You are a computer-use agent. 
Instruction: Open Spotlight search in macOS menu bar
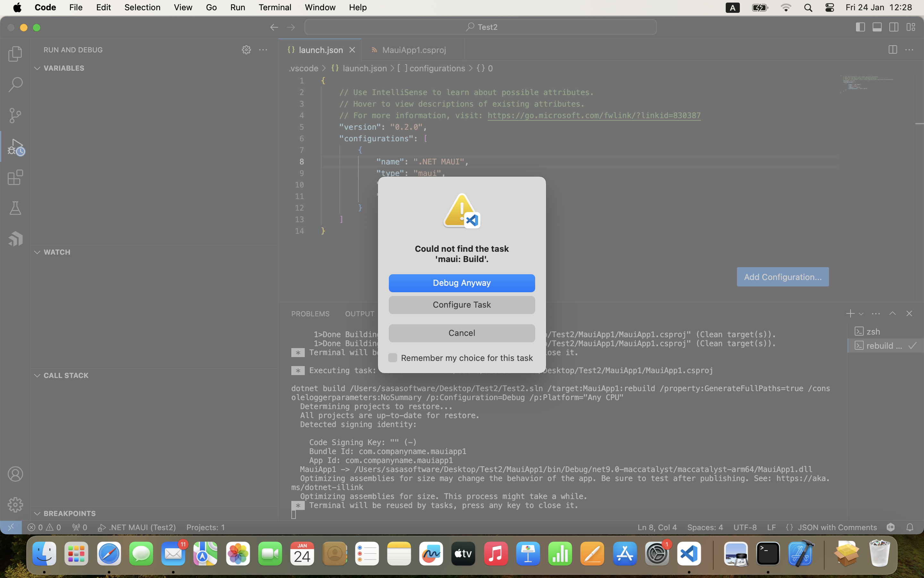(x=808, y=8)
